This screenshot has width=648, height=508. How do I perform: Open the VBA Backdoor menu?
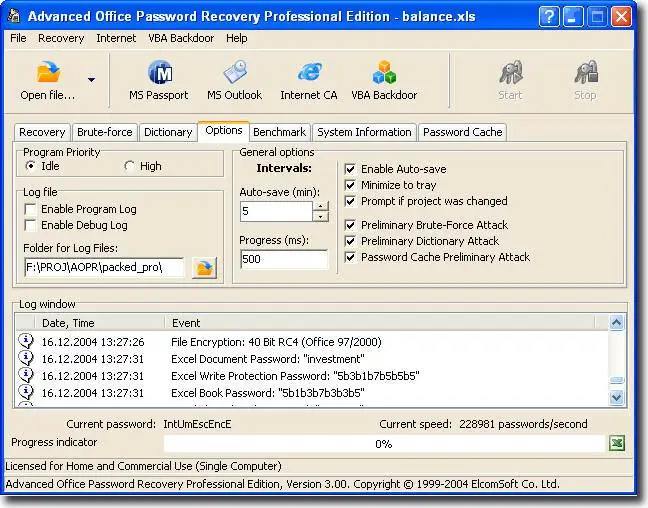pos(181,38)
